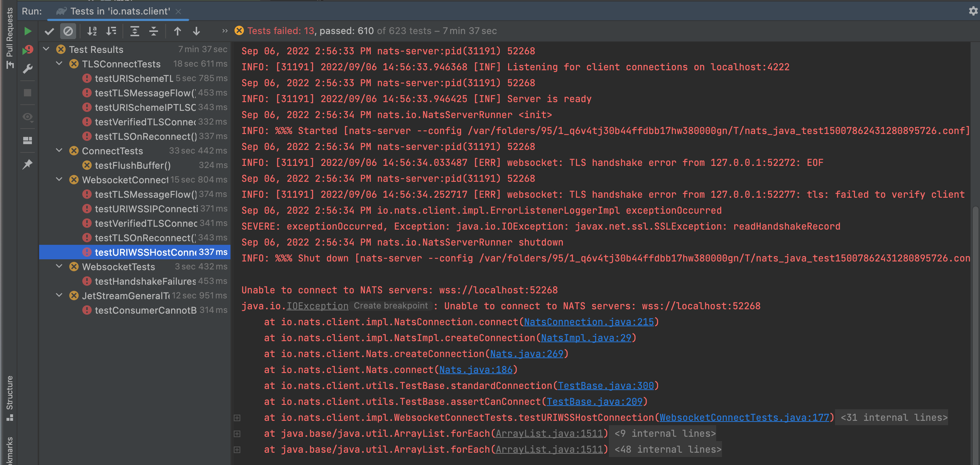Toggle Show Passed tests checkmark
Screen dimensions: 980x465
coord(49,31)
